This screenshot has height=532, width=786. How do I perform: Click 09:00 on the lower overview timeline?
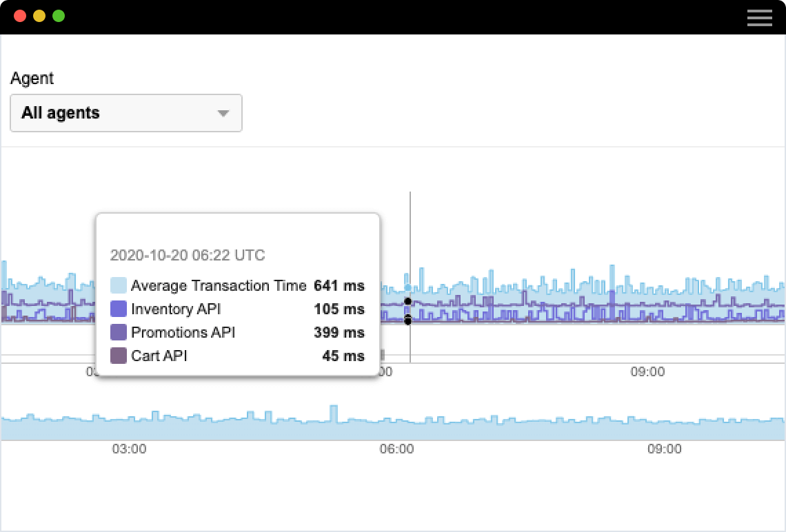[x=665, y=449]
